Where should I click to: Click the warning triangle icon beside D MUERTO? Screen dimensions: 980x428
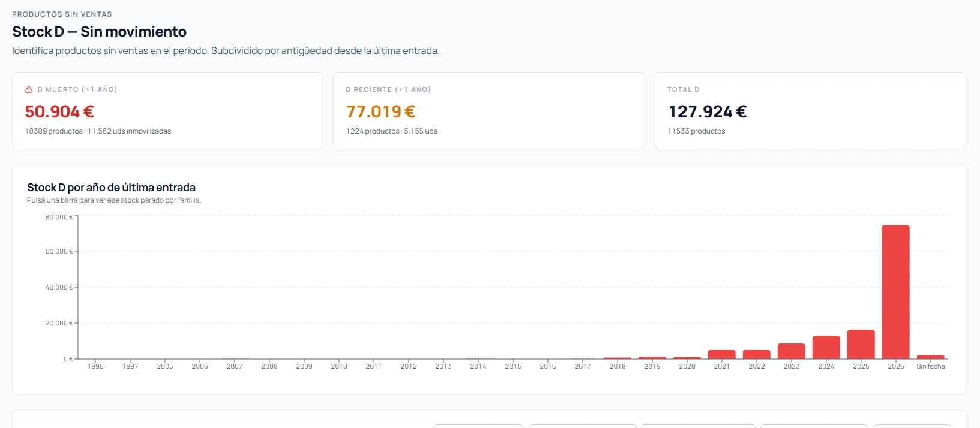click(29, 89)
